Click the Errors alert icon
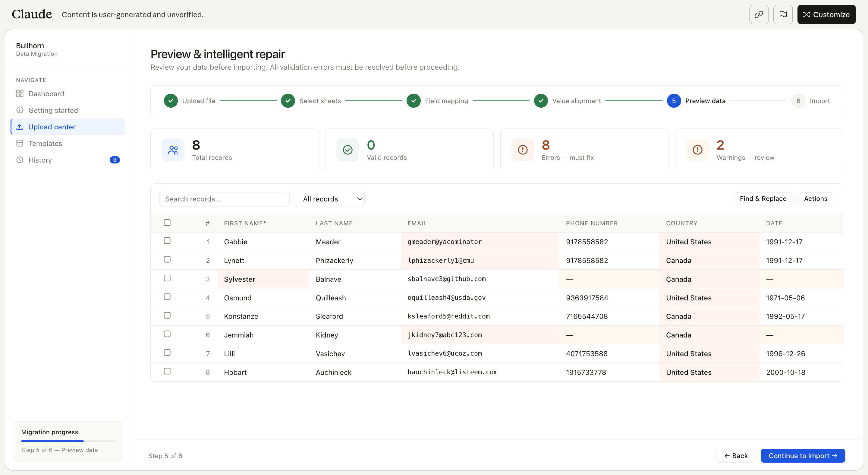 point(523,150)
